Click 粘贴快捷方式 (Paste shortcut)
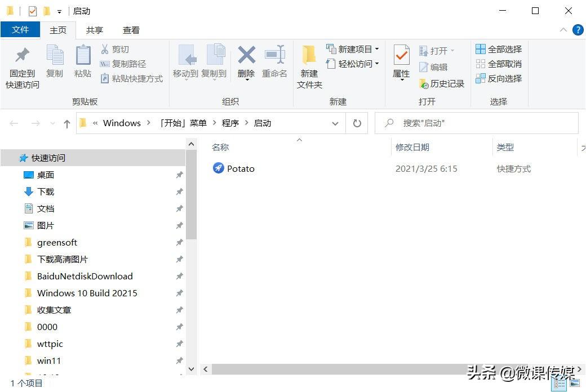This screenshot has height=392, width=586. 131,78
